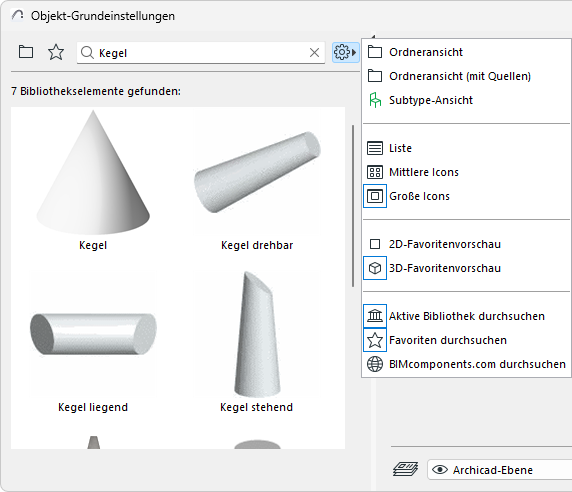Choose Ordneransicht menu entry
Viewport: 572px width, 492px height.
(x=466, y=52)
